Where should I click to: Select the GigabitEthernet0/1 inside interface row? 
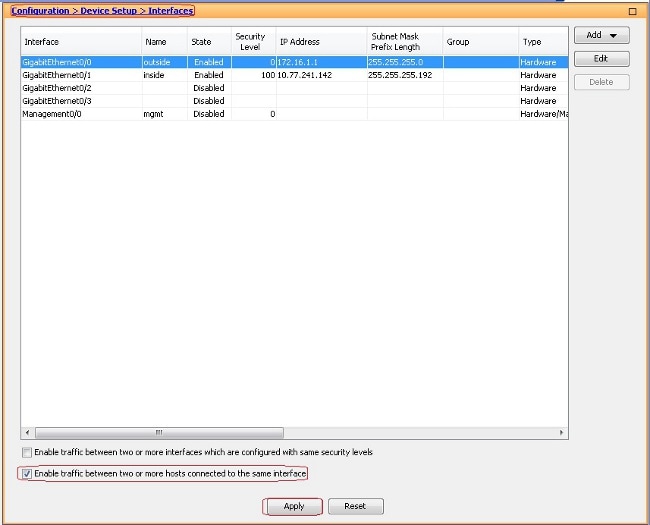(80, 75)
